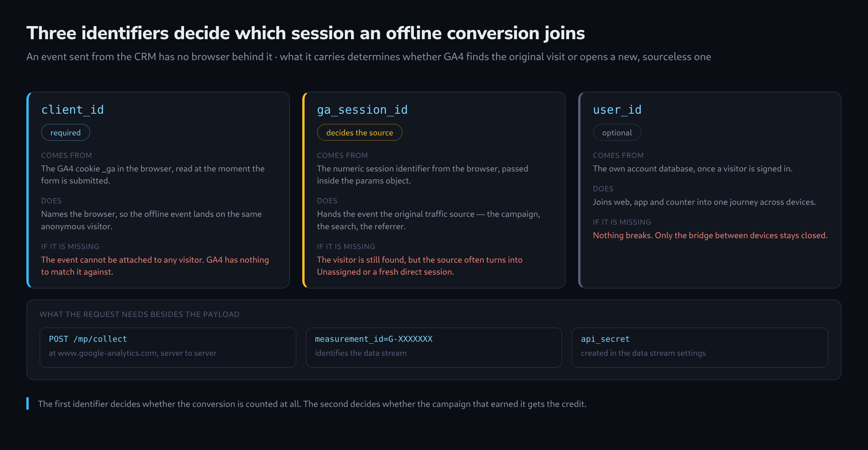Image resolution: width=868 pixels, height=450 pixels.
Task: Click 'Nothing breaks' warning in user_id card
Action: click(x=710, y=235)
